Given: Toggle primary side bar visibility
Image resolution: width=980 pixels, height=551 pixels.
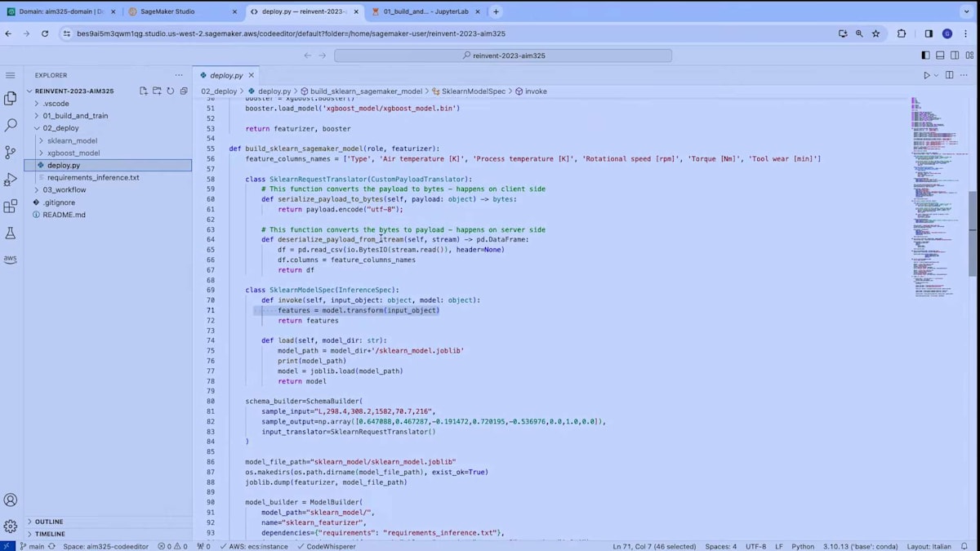Looking at the screenshot, I should [925, 56].
